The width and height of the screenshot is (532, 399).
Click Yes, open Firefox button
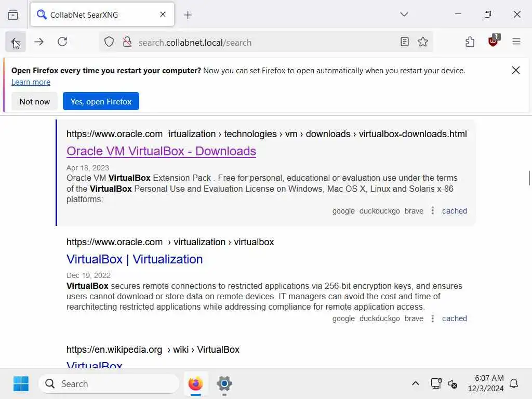point(101,101)
